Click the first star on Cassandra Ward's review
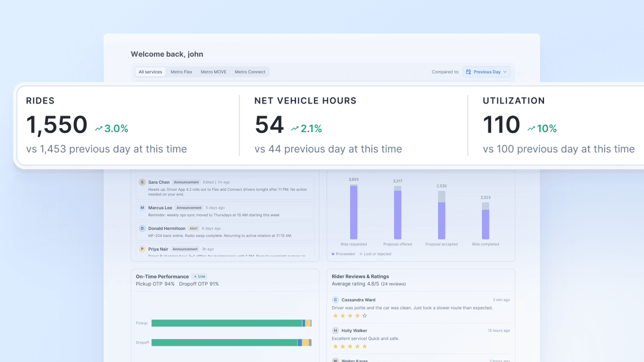The height and width of the screenshot is (362, 644). pos(335,316)
